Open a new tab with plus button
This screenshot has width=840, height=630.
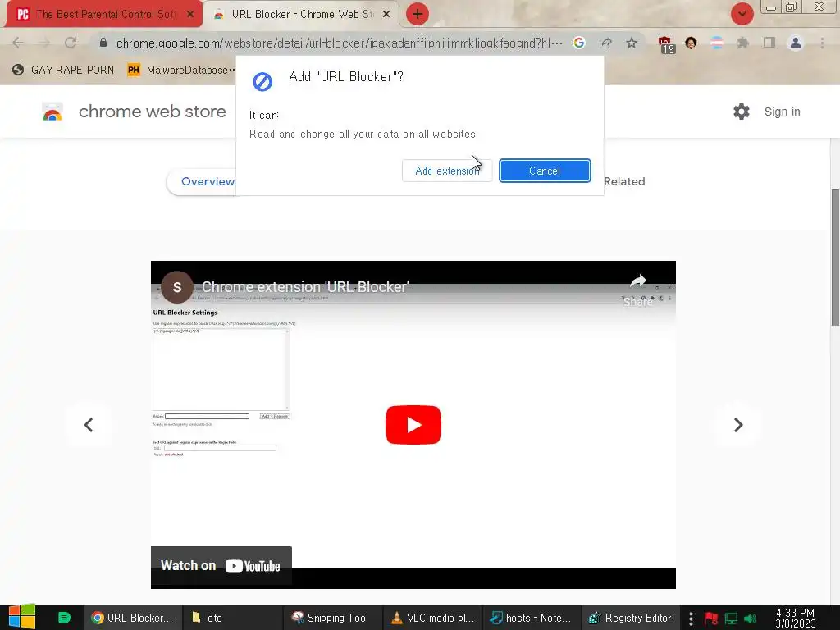[x=418, y=15]
